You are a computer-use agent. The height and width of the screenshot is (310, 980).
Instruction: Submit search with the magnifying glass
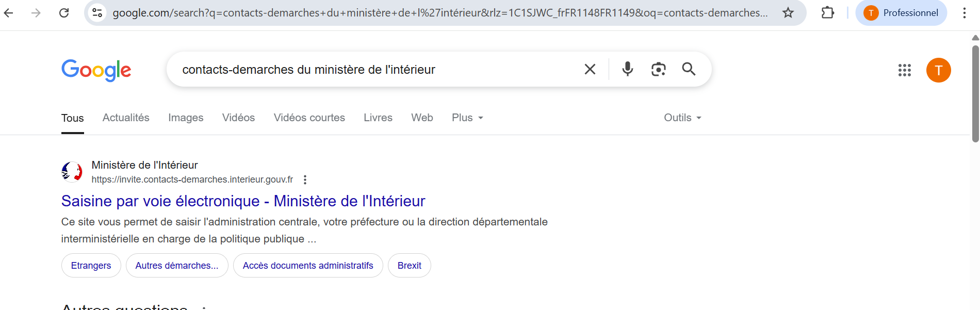point(689,69)
